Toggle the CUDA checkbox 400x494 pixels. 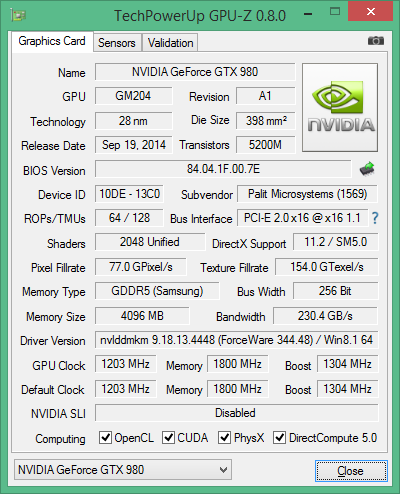pyautogui.click(x=168, y=437)
